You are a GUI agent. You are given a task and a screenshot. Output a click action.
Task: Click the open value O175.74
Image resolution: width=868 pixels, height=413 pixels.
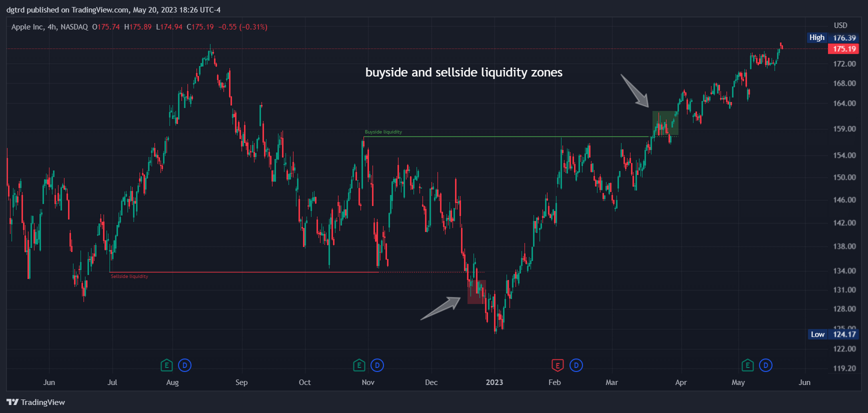[106, 27]
